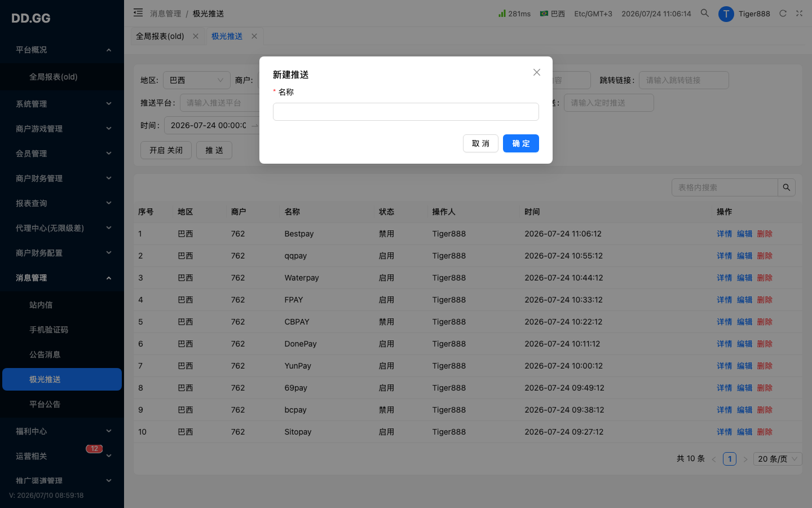The height and width of the screenshot is (508, 812).
Task: Open 详情 for the Bestpay row
Action: [x=725, y=234]
